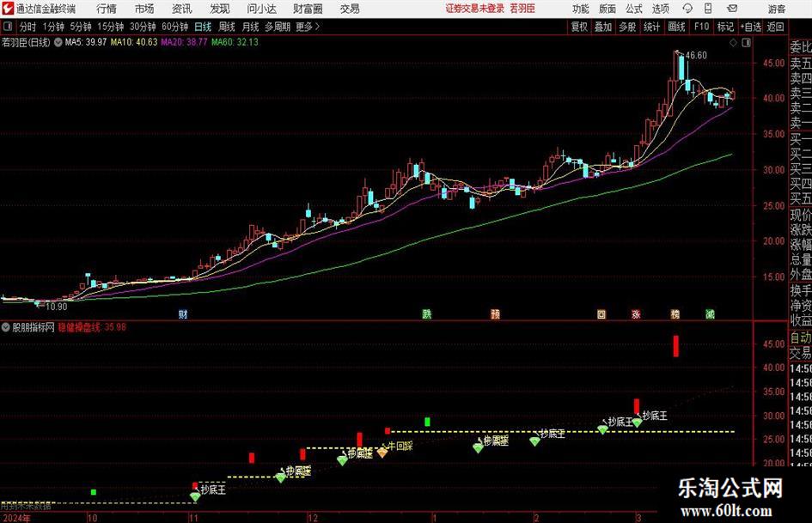Switch to 1分钟 period tab
This screenshot has width=812, height=523.
[53, 27]
